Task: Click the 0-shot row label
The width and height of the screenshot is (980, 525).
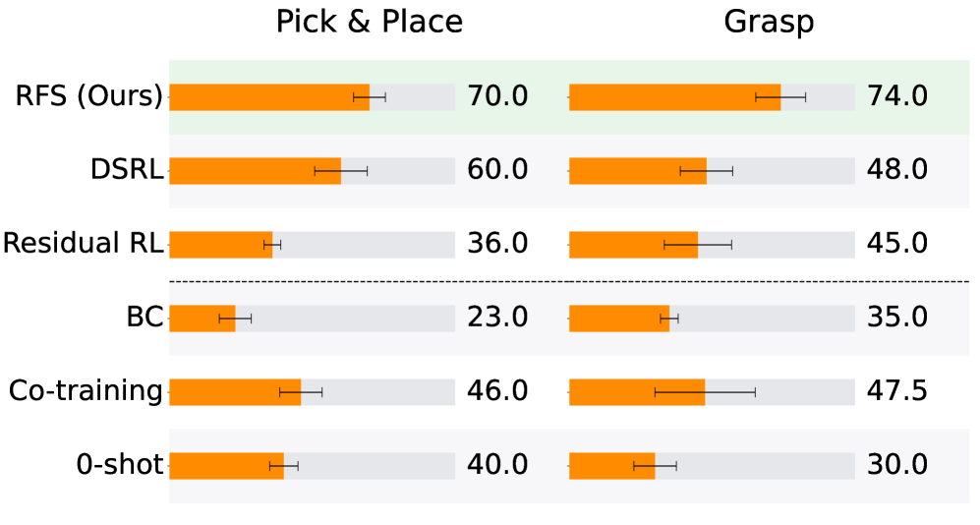Action: pos(120,465)
